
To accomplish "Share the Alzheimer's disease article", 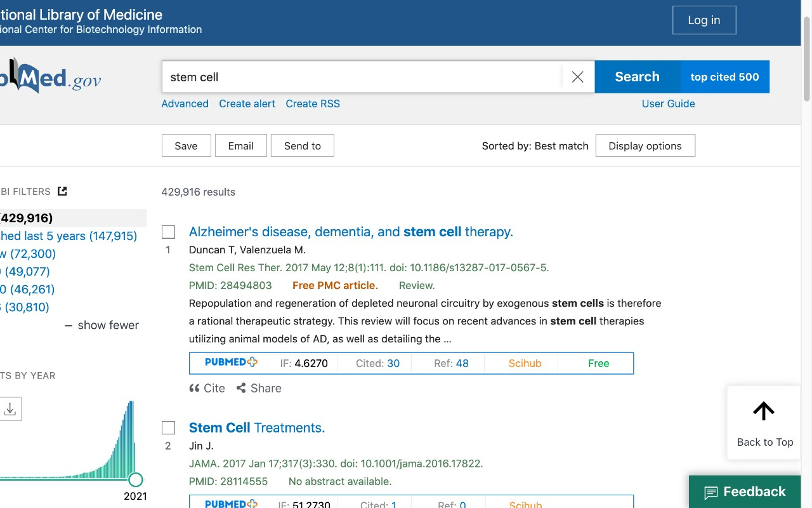I will [259, 388].
